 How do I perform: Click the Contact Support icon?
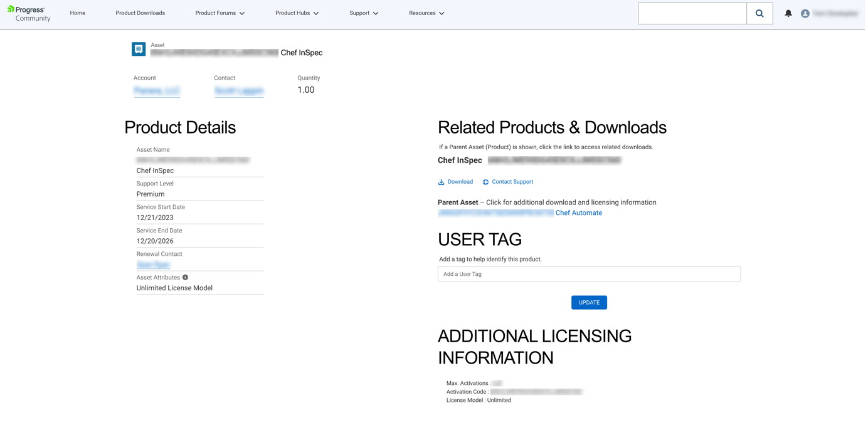click(x=485, y=182)
